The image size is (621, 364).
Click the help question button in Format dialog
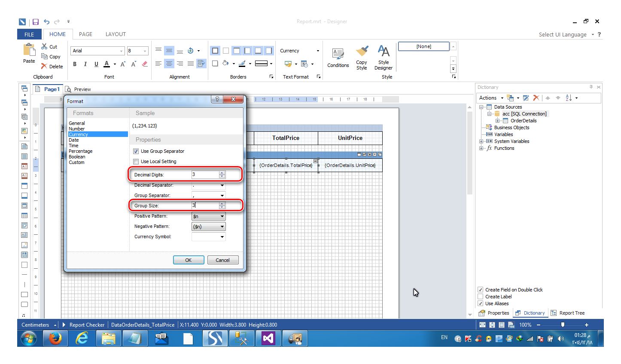(x=217, y=99)
